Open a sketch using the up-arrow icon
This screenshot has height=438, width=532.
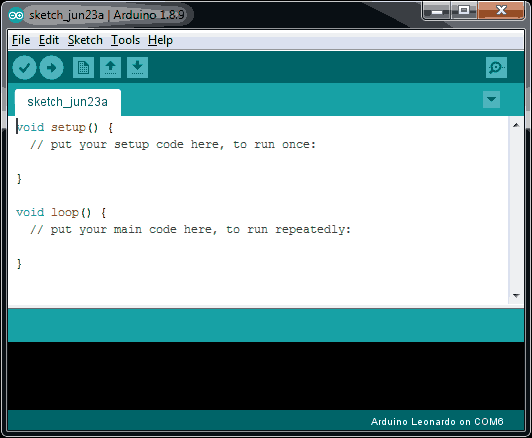coord(110,68)
